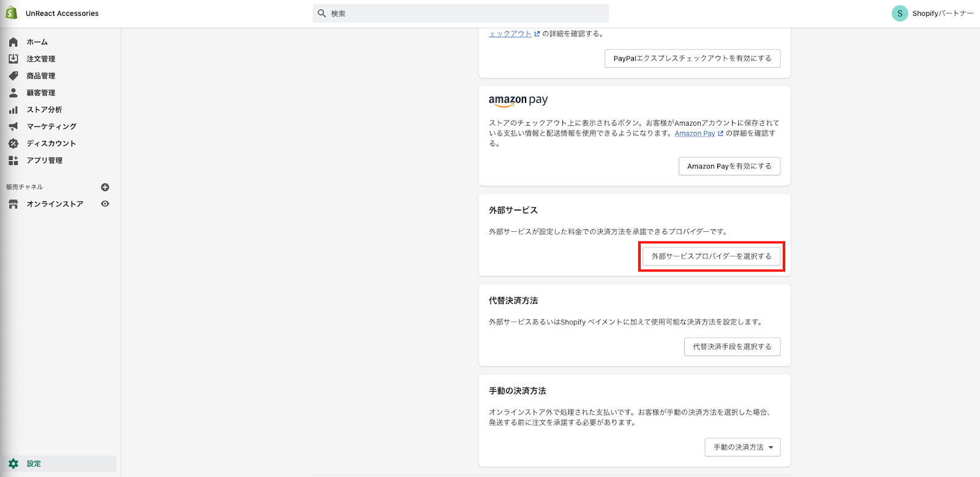Click the 手動の決済方法 card heading
Image resolution: width=980 pixels, height=477 pixels.
click(518, 391)
